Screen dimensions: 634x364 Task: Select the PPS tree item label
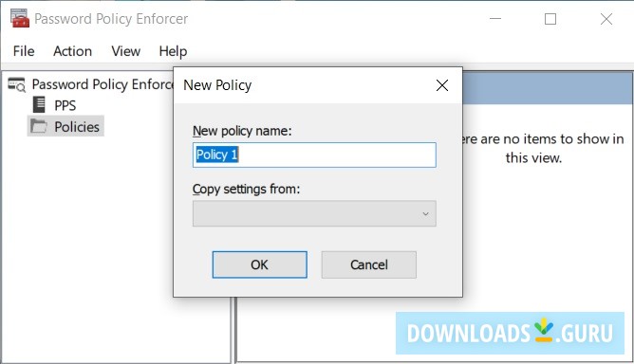65,105
